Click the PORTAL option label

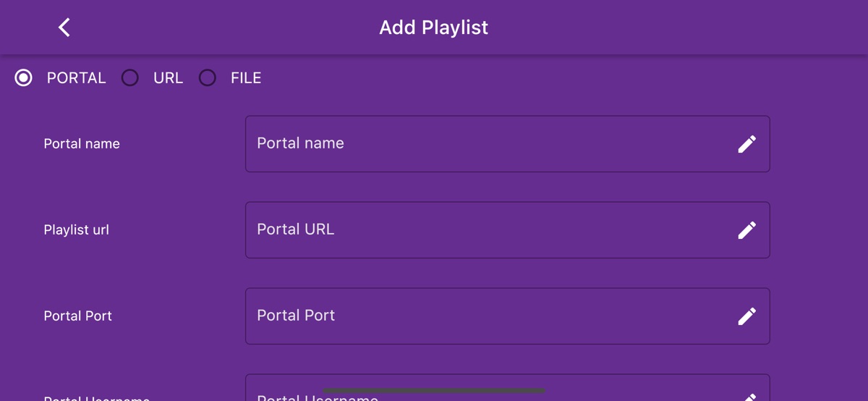[76, 78]
